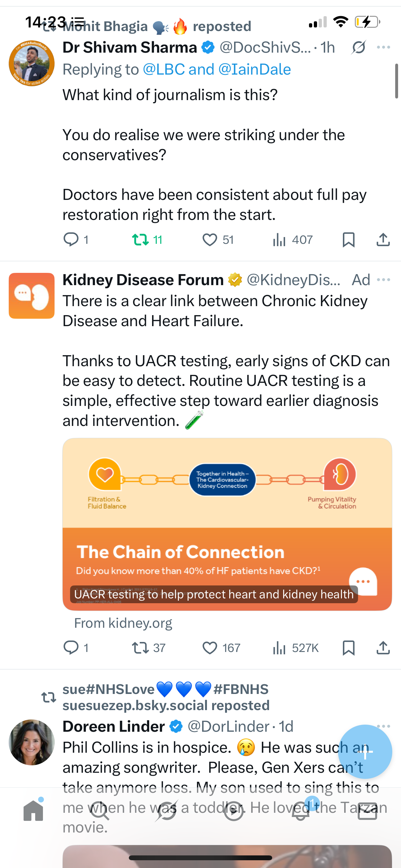Open more options on Kidney Disease Forum ad
Image resolution: width=401 pixels, height=868 pixels.
[x=384, y=280]
